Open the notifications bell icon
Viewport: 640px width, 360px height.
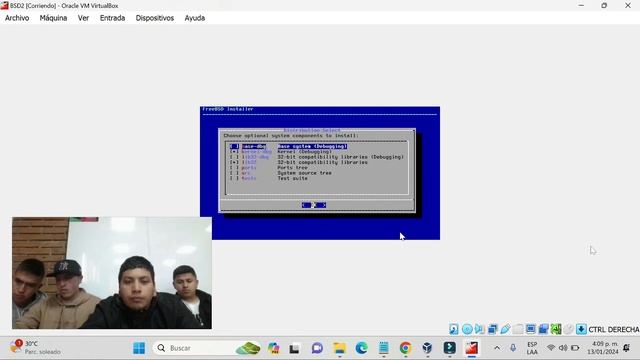[627, 348]
